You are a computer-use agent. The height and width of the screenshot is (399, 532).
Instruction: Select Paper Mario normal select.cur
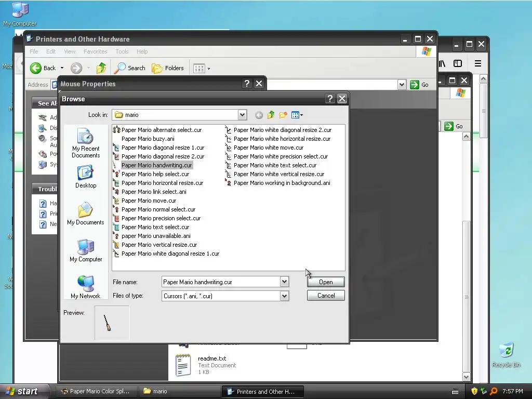(154, 209)
